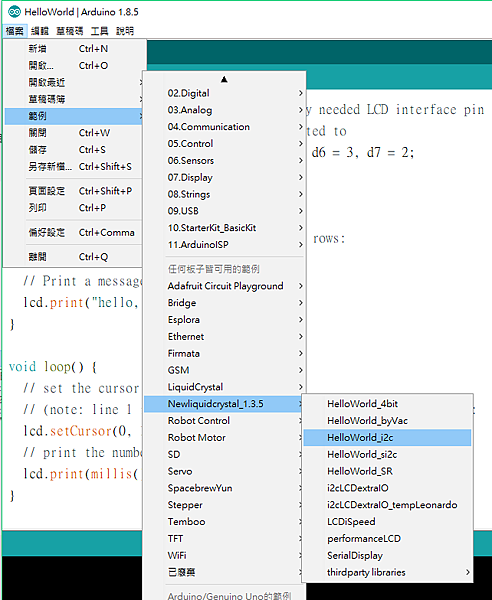Expand the 草稿碼簿 (Sketchbook) submenu
The image size is (492, 600).
[x=73, y=99]
